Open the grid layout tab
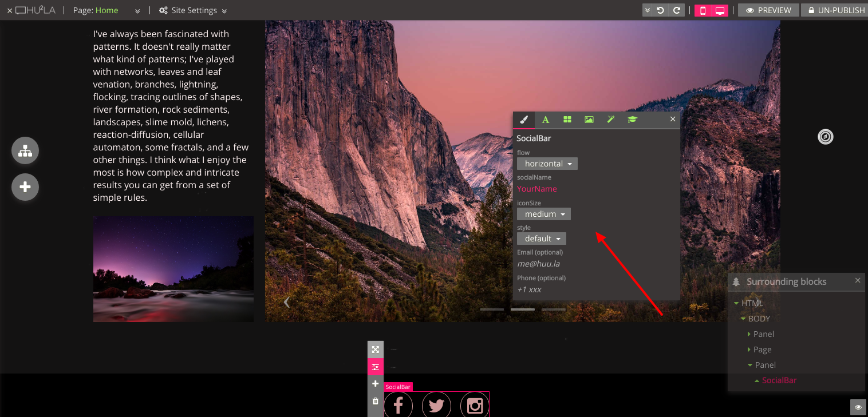Viewport: 868px width, 417px height. point(567,120)
